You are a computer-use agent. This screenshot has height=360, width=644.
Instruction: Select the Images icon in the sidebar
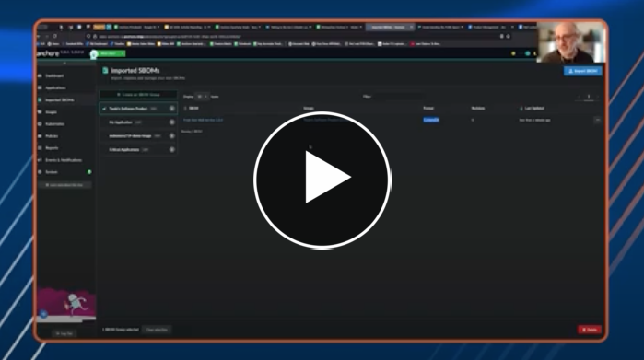[40, 112]
